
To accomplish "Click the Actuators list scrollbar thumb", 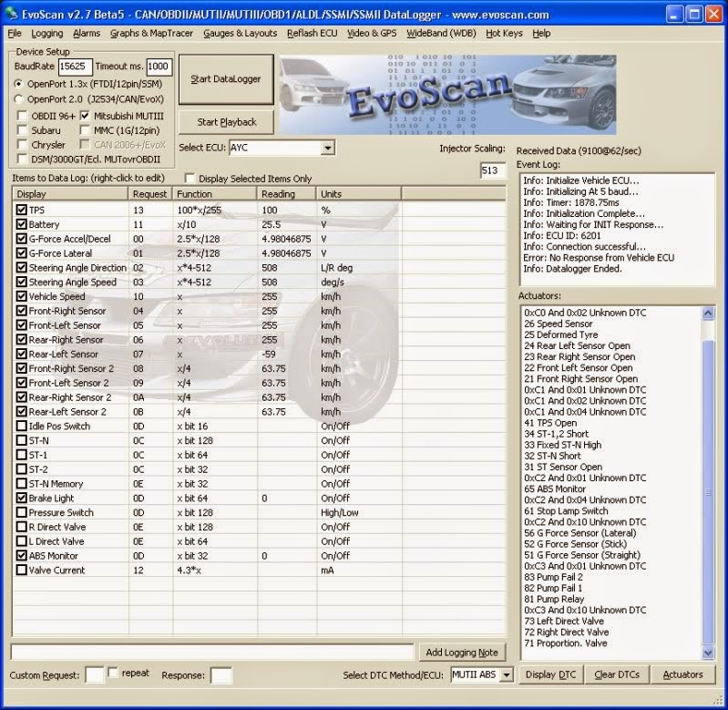I will [708, 491].
